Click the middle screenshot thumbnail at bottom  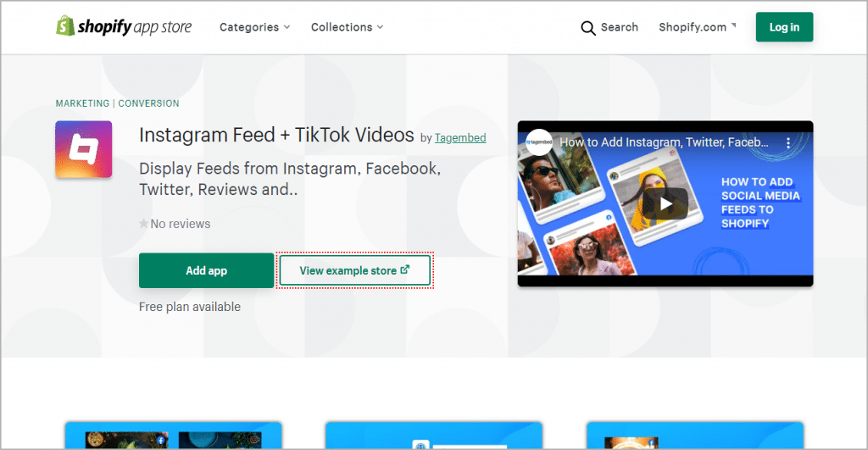434,436
